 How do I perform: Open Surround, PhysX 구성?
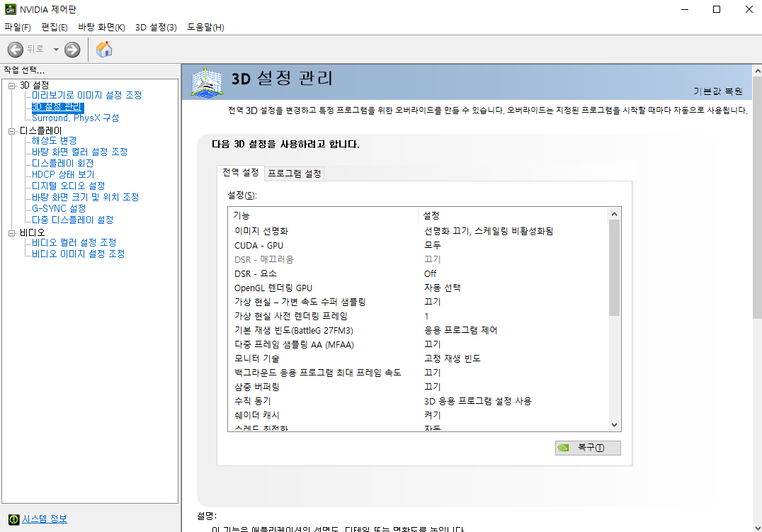pyautogui.click(x=75, y=118)
